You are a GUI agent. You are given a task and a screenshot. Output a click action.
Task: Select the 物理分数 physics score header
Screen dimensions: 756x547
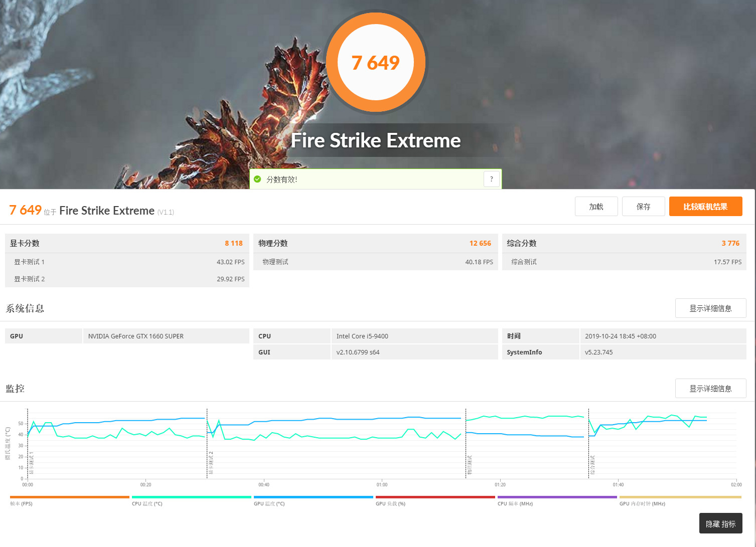pyautogui.click(x=375, y=243)
